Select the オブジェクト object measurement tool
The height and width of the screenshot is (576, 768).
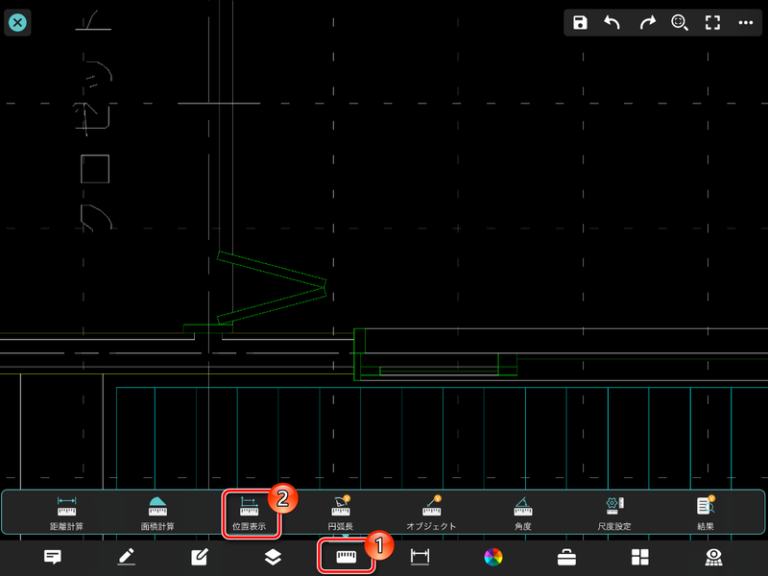pyautogui.click(x=431, y=512)
